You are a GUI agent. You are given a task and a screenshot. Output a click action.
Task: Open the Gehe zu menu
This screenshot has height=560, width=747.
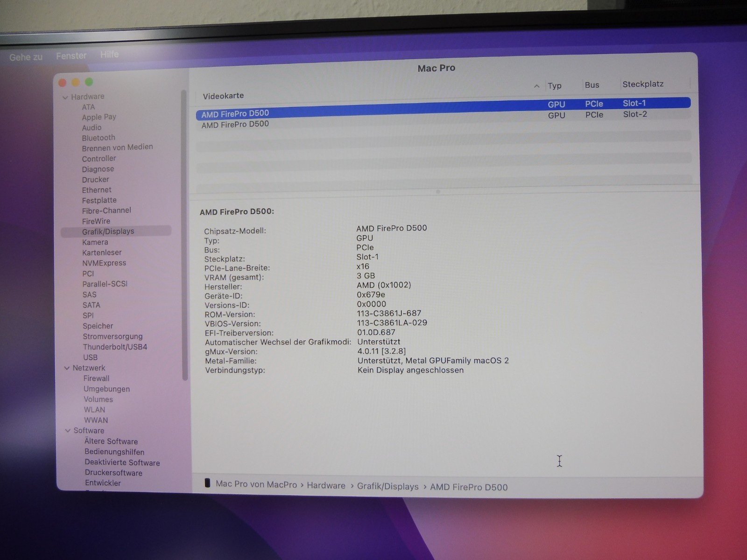(26, 57)
